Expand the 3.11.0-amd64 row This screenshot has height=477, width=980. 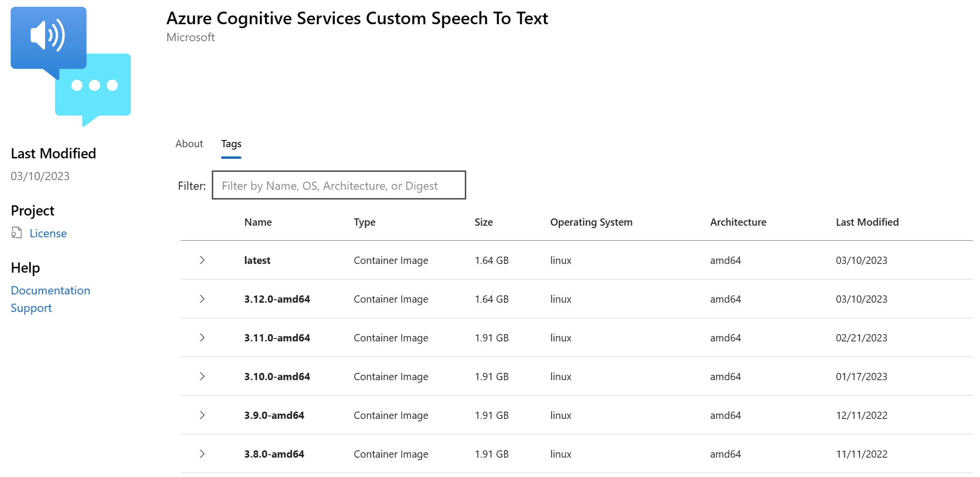(x=202, y=338)
